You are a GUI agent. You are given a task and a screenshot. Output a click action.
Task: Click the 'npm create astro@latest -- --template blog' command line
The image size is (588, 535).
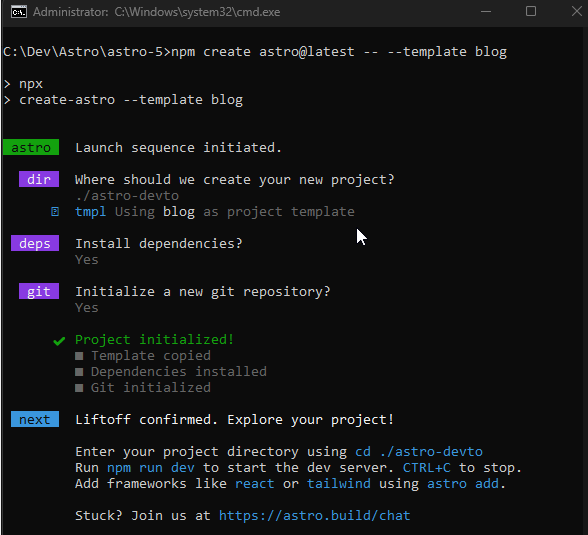(x=339, y=51)
